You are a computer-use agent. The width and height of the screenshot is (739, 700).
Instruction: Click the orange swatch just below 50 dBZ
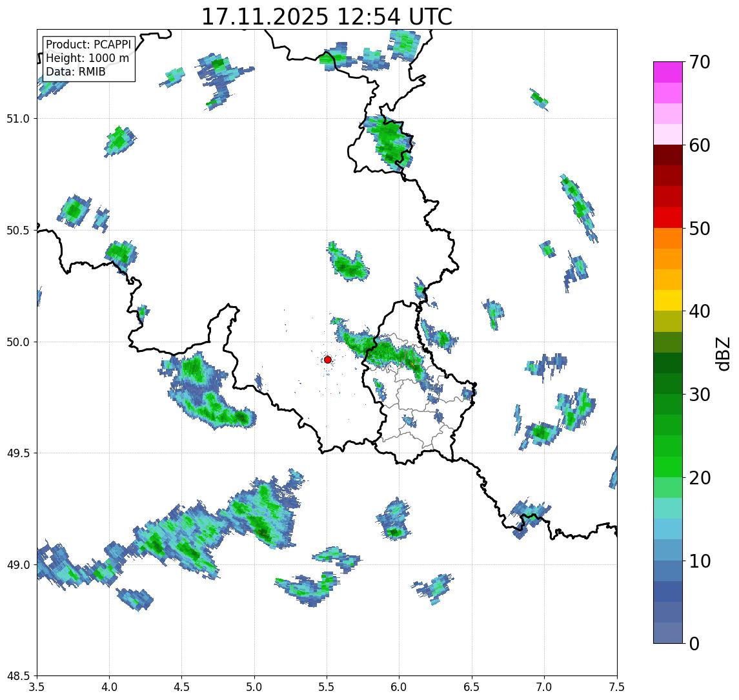coord(668,238)
